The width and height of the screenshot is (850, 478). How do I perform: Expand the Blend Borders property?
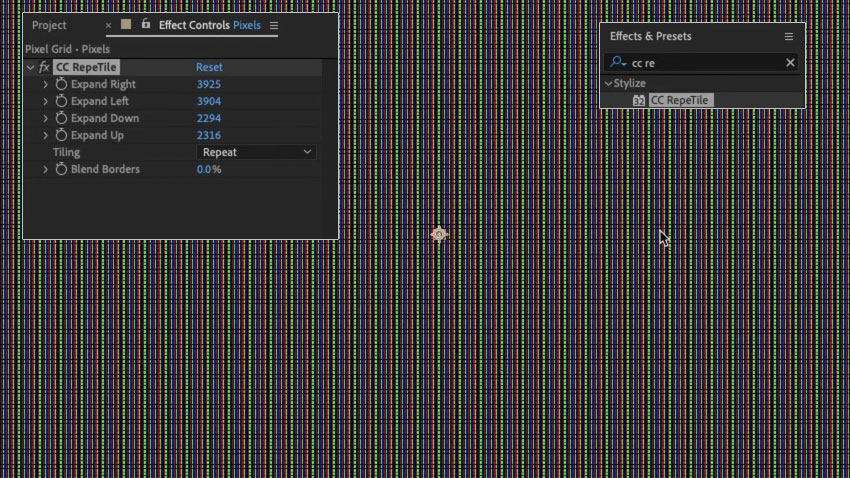coord(46,169)
